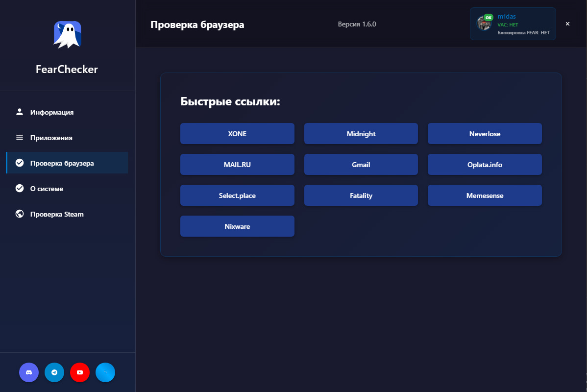The image size is (587, 392).
Task: Open the YouTube channel icon
Action: [80, 372]
